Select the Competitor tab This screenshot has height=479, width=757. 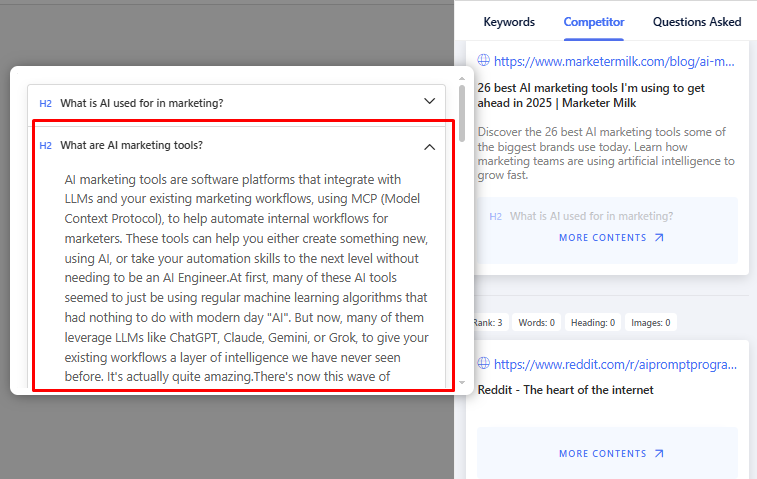594,22
